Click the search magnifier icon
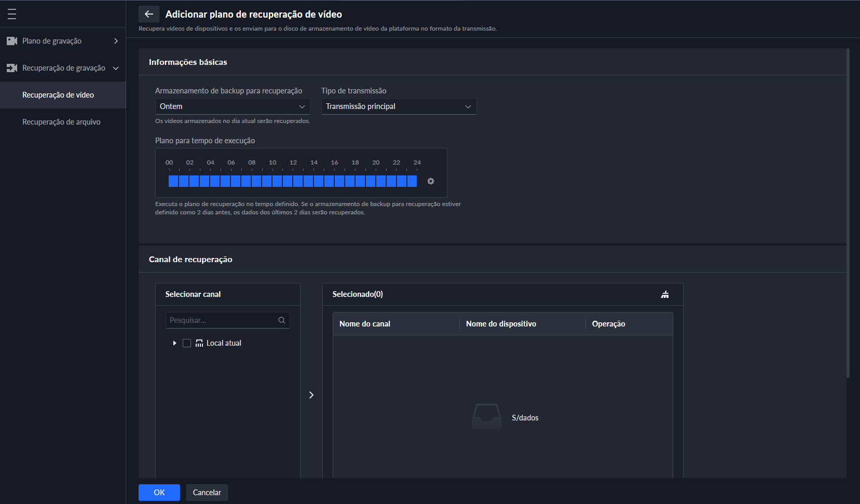The image size is (860, 504). coord(282,320)
